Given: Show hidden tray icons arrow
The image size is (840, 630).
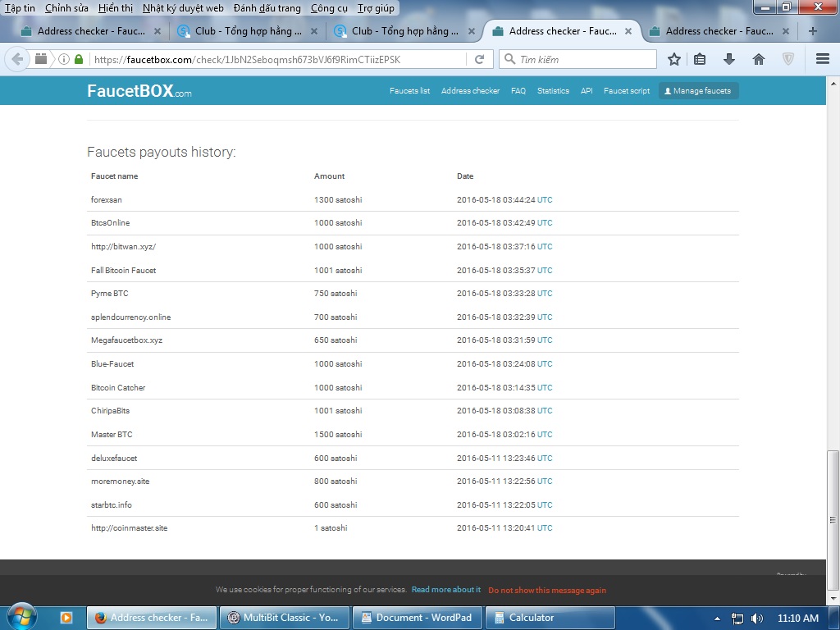Looking at the screenshot, I should (717, 619).
